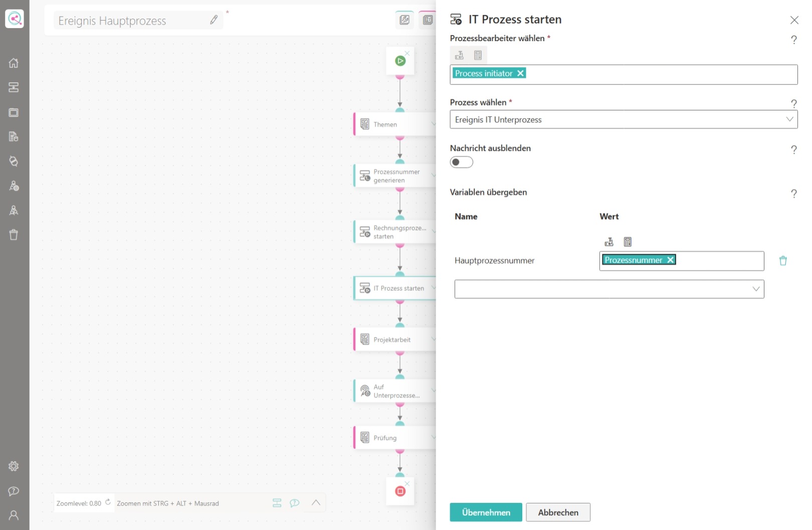
Task: Click the layout icon in the zoom bar
Action: point(277,503)
